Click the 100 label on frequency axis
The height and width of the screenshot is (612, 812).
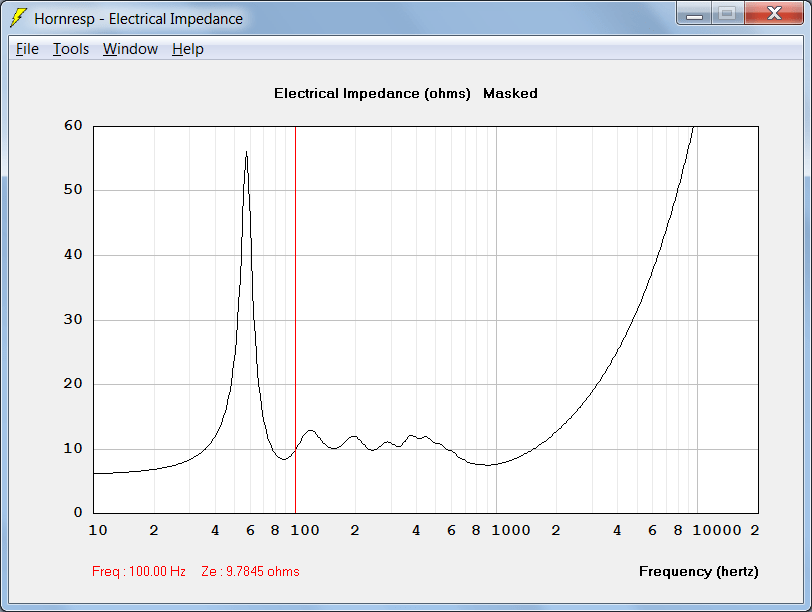304,530
